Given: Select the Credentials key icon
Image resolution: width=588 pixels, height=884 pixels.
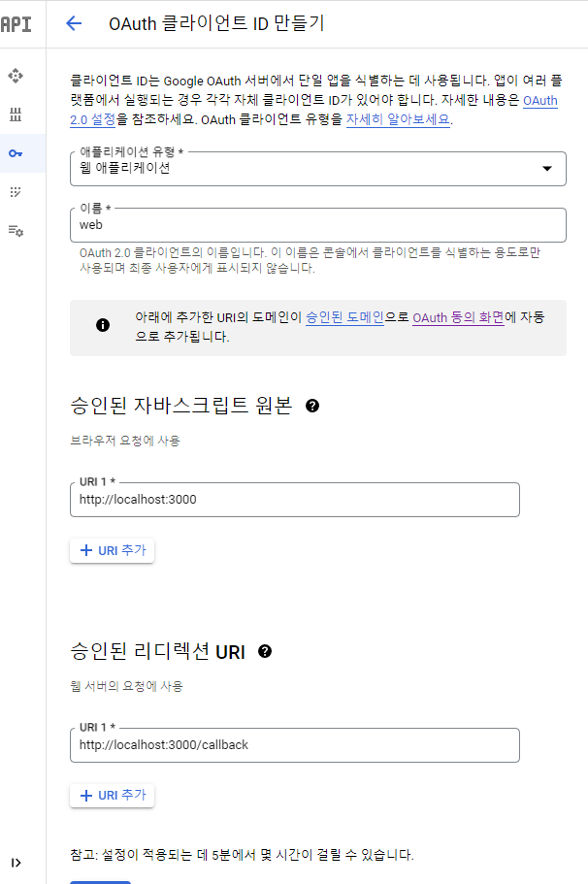Looking at the screenshot, I should pos(16,153).
